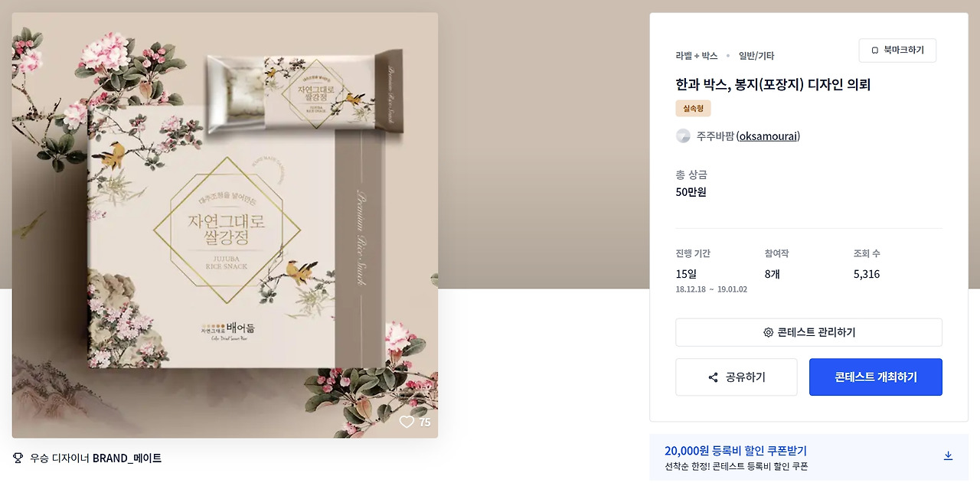This screenshot has width=980, height=486.
Task: Select the 일반/기타 category link
Action: 756,56
